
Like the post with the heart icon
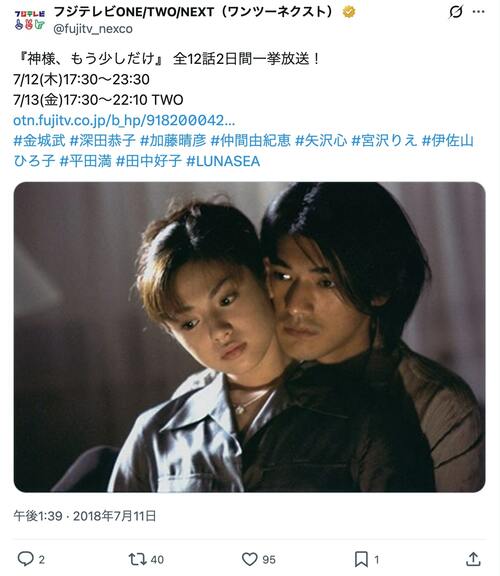point(249,559)
